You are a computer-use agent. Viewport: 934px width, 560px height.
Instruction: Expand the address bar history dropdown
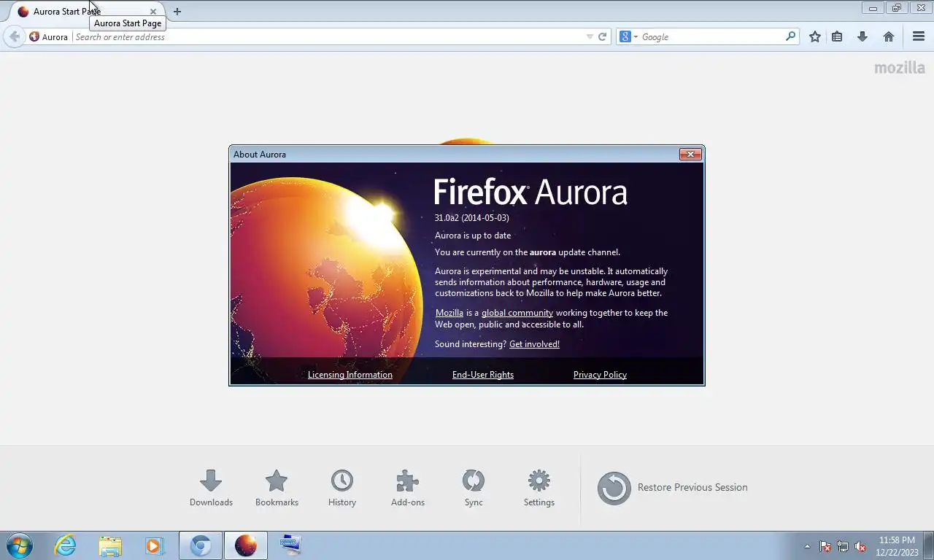[x=590, y=36]
